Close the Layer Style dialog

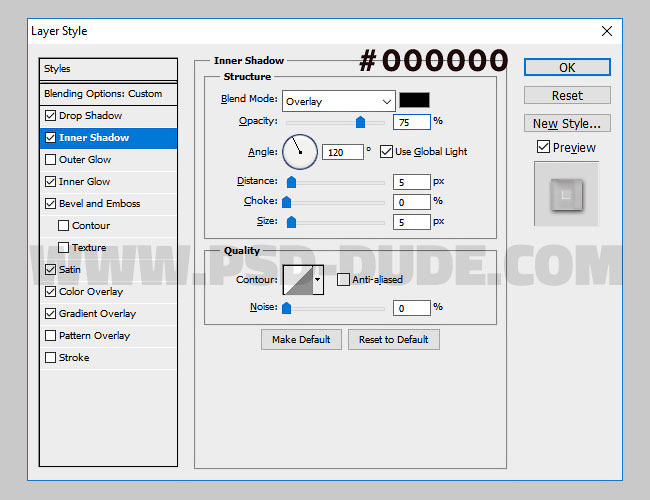coord(607,31)
